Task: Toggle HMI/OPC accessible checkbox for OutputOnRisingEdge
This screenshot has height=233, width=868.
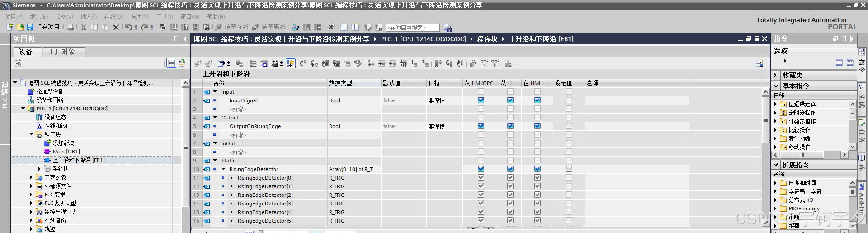Action: 481,126
